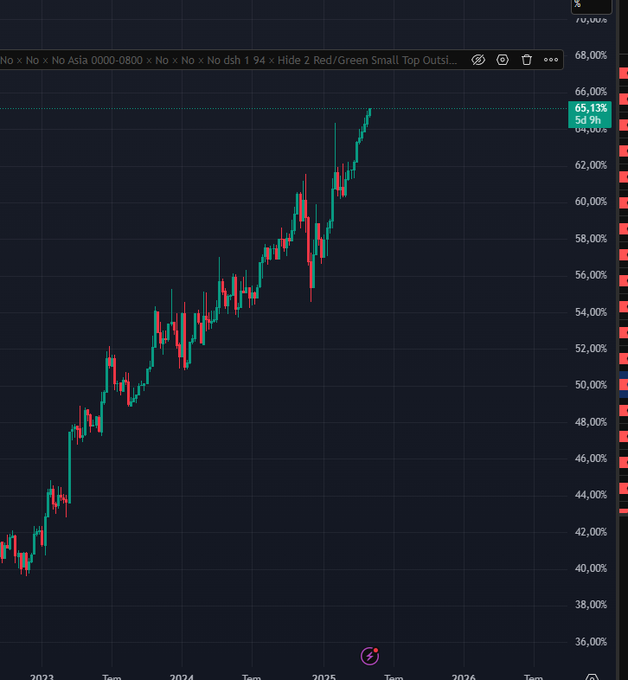The height and width of the screenshot is (680, 628).
Task: Click the 62,00% price scale label
Action: point(591,165)
